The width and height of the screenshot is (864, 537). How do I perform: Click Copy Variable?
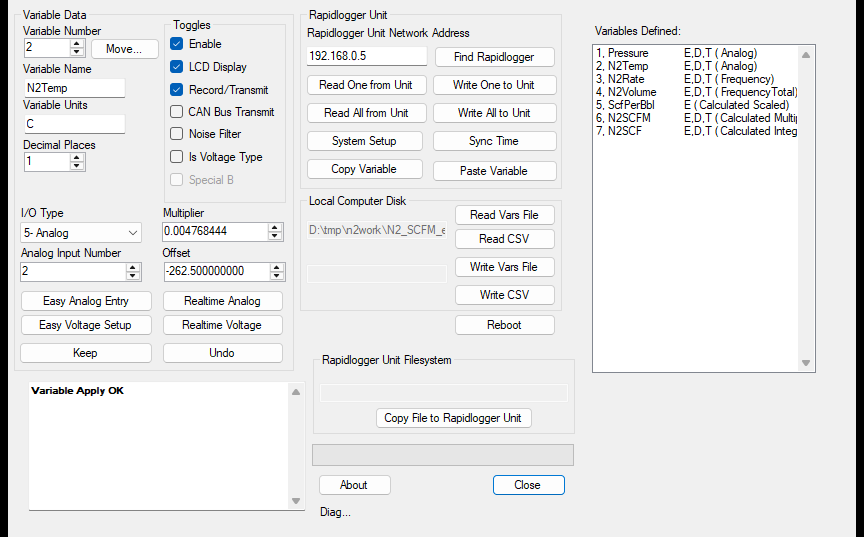point(364,169)
